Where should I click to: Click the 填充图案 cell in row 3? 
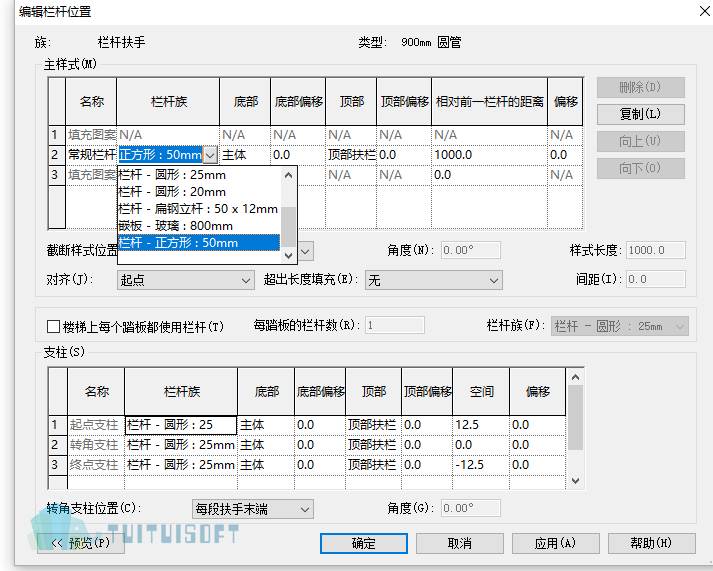(x=91, y=175)
